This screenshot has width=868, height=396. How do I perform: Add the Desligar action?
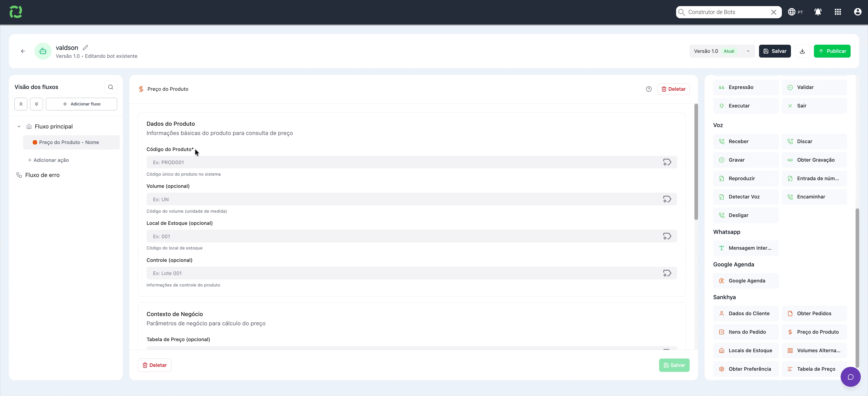click(x=746, y=215)
